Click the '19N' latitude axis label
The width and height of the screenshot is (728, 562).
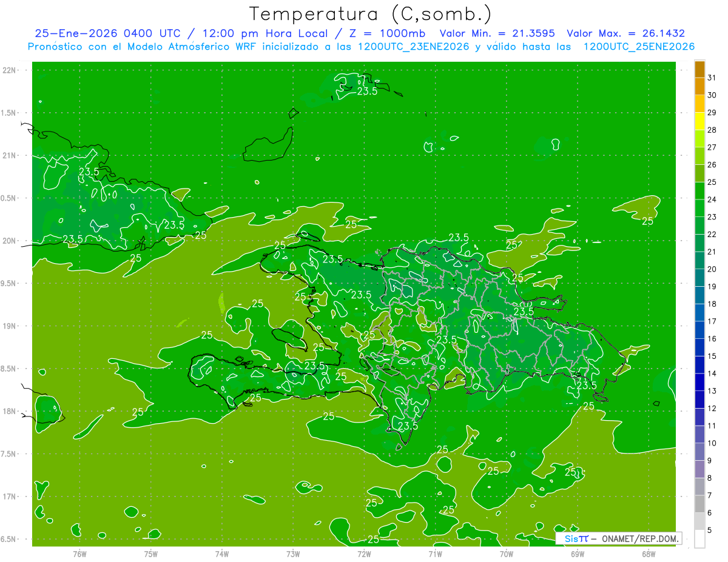tap(10, 326)
